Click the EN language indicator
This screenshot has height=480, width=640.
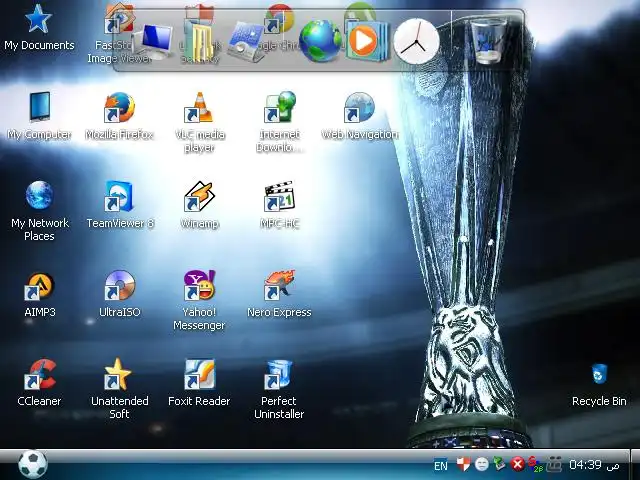(441, 466)
